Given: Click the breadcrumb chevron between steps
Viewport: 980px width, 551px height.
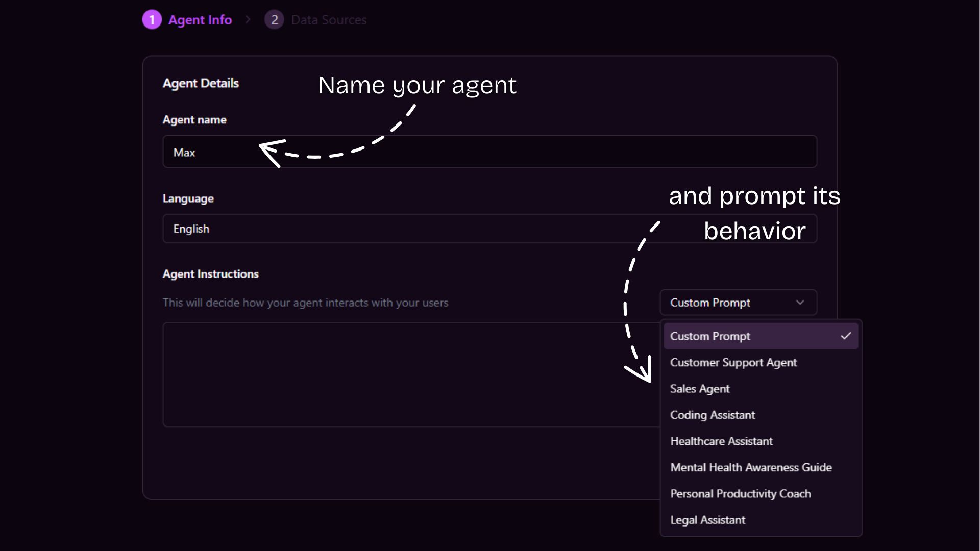Looking at the screenshot, I should coord(248,19).
